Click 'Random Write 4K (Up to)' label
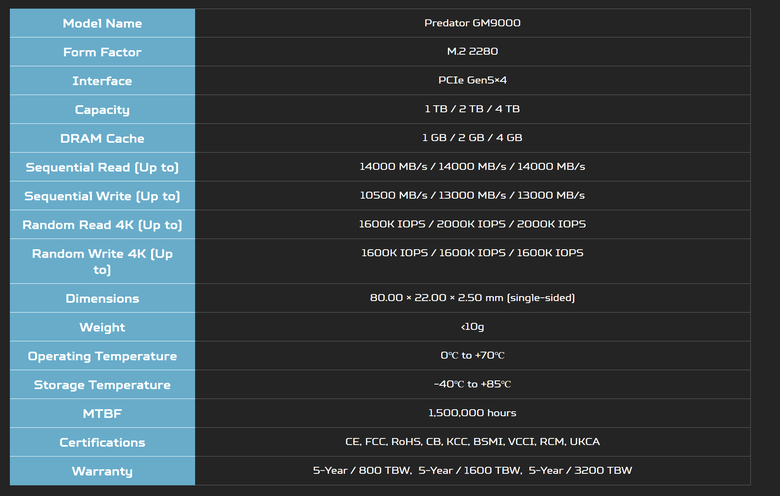780x496 pixels. click(102, 262)
